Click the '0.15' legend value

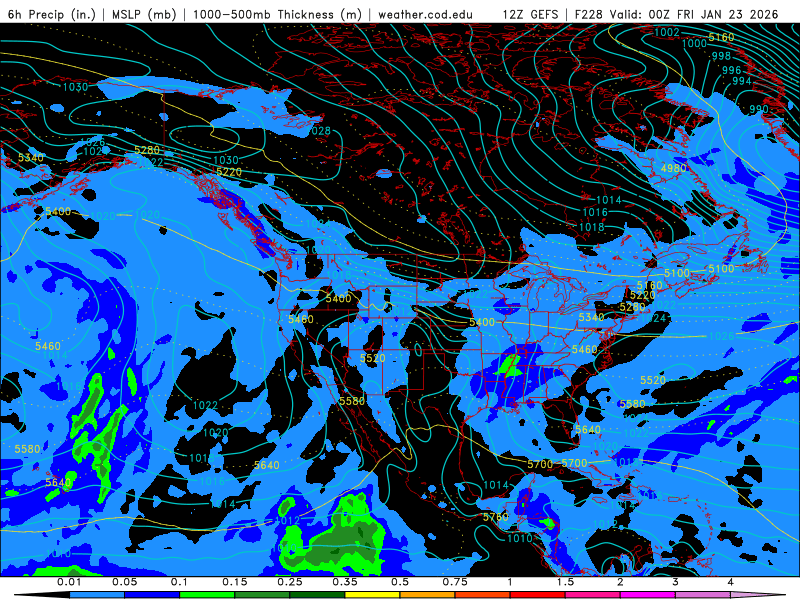click(235, 582)
